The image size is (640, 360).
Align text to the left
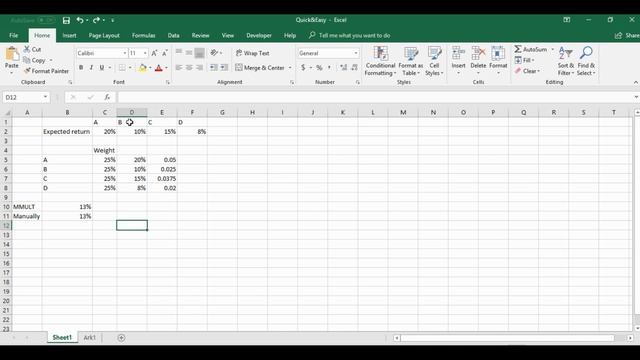(x=179, y=67)
